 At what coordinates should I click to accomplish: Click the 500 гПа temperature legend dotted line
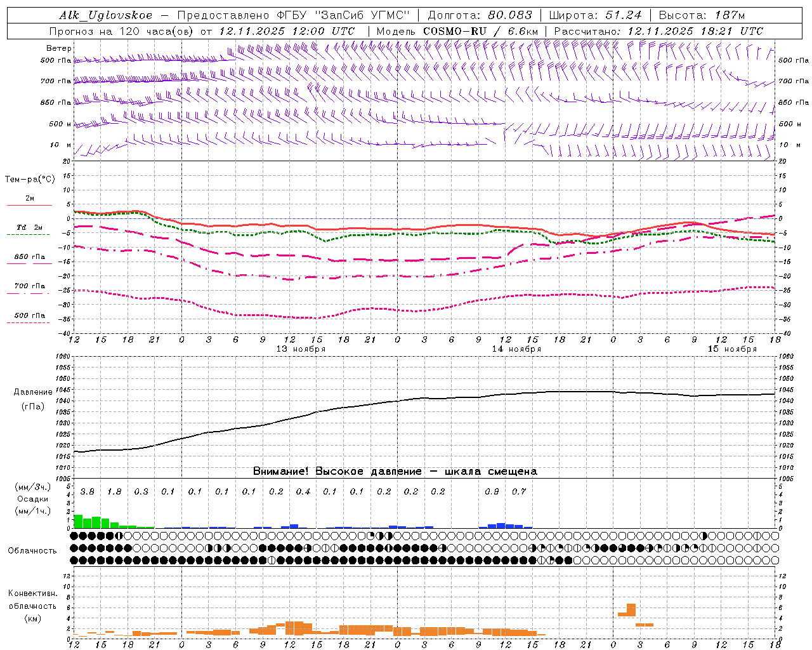click(29, 322)
